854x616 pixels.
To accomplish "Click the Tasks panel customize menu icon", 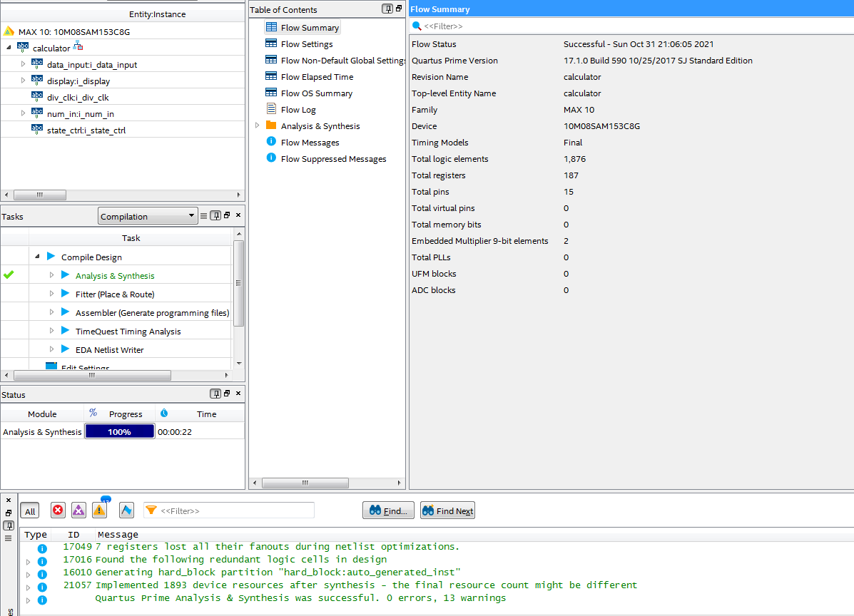I will point(203,216).
